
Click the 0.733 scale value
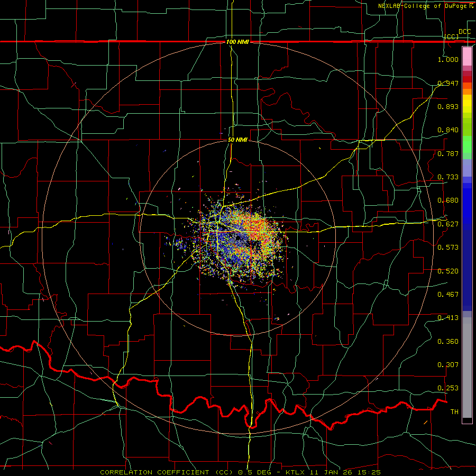pyautogui.click(x=448, y=177)
